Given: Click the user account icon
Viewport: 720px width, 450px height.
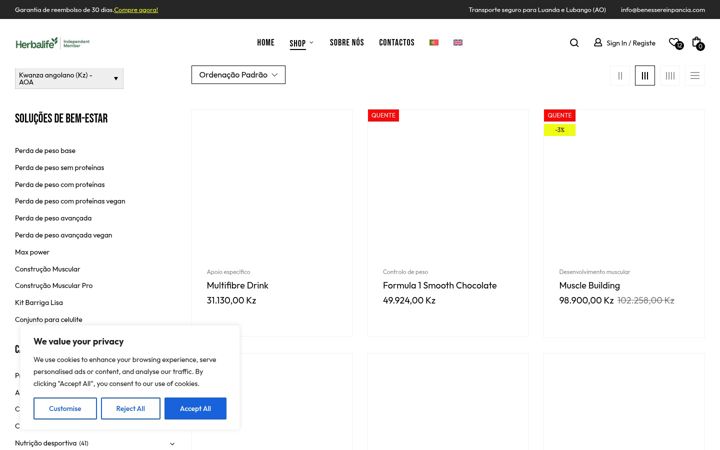Looking at the screenshot, I should click(597, 42).
